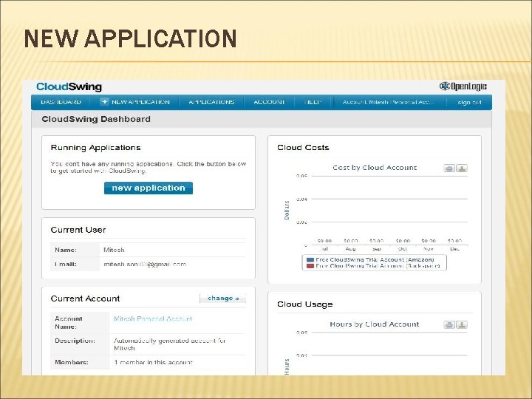Click the name value 'Mitesh'
Image resolution: width=532 pixels, height=399 pixels.
click(114, 250)
